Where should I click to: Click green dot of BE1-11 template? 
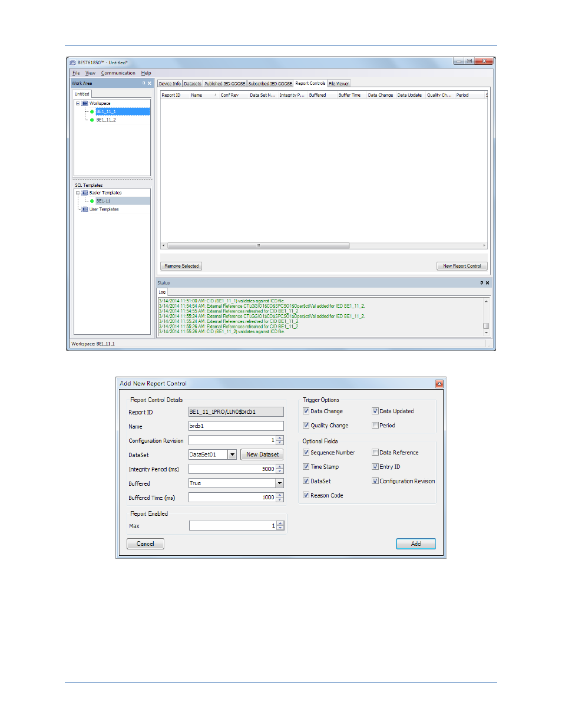(x=92, y=201)
